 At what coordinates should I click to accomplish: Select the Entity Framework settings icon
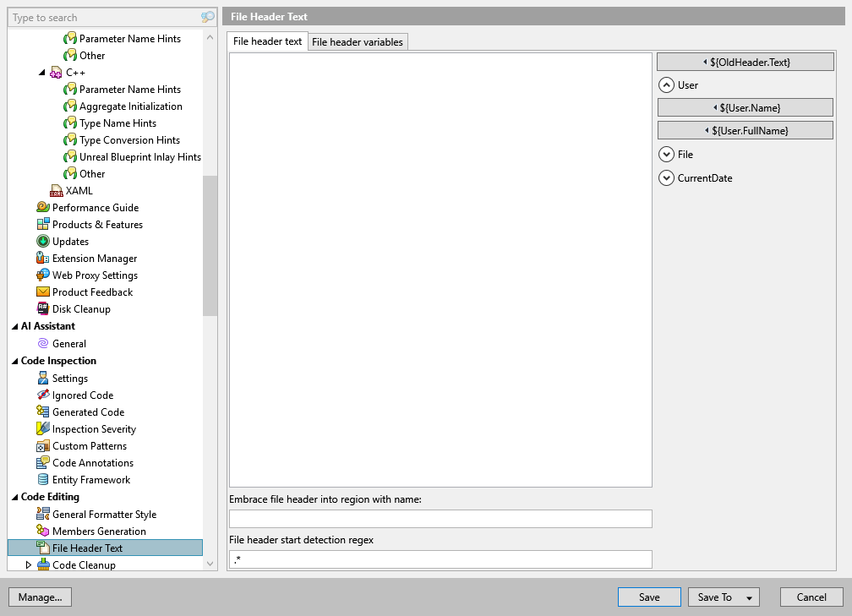[x=44, y=479]
